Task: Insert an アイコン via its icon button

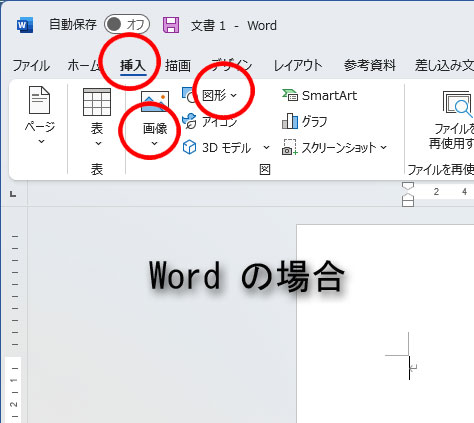Action: [x=190, y=121]
